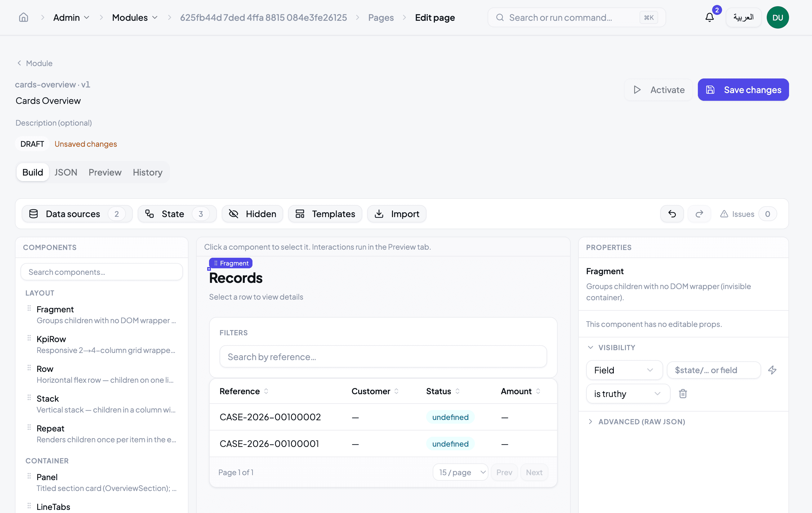Open the Field type dropdown

point(624,370)
